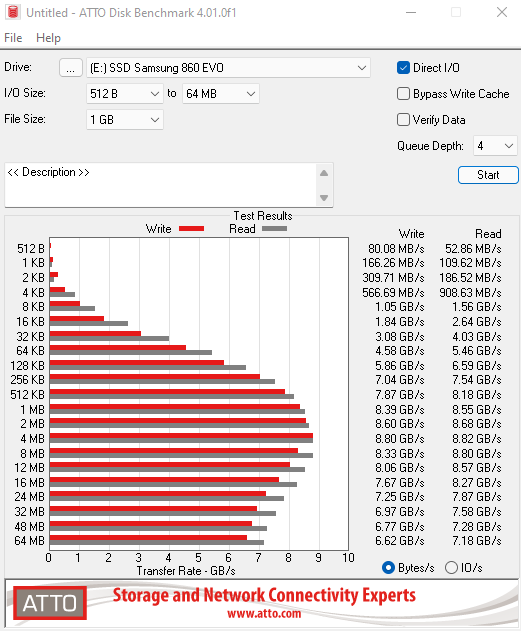Image resolution: width=521 pixels, height=631 pixels.
Task: Click the red Write legend swatch
Action: tap(191, 229)
